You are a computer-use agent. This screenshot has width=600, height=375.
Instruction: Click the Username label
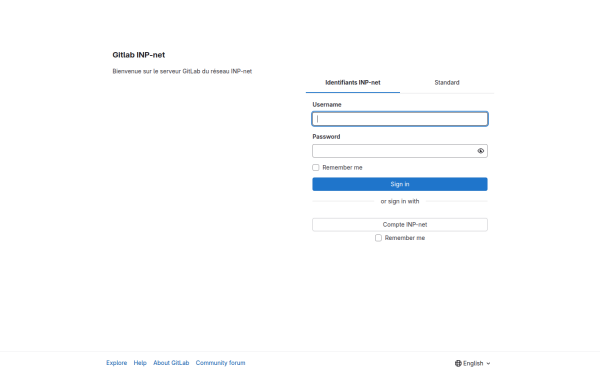tap(327, 104)
